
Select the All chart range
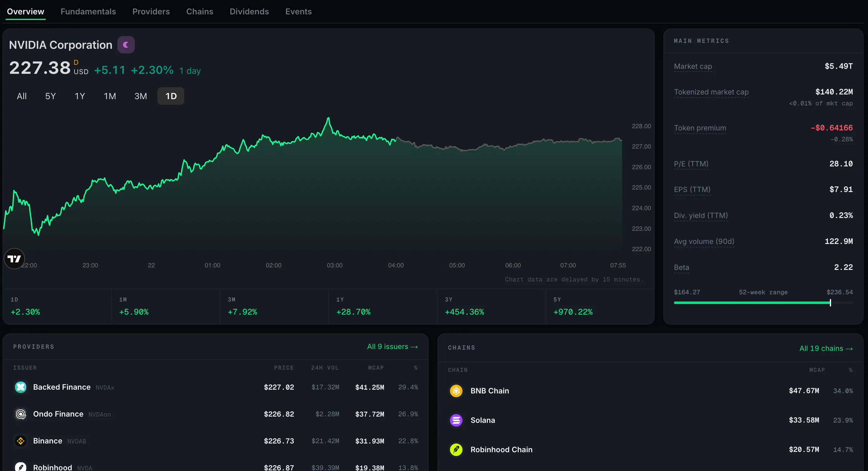[22, 96]
